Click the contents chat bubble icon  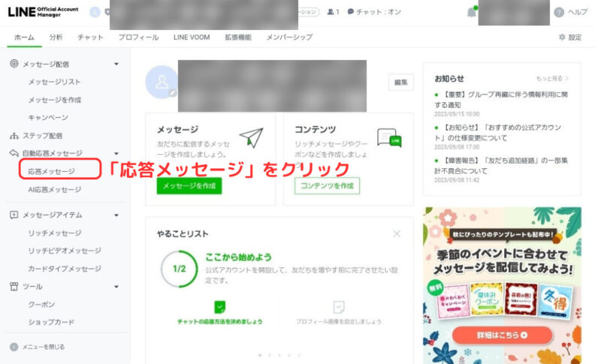click(x=389, y=138)
